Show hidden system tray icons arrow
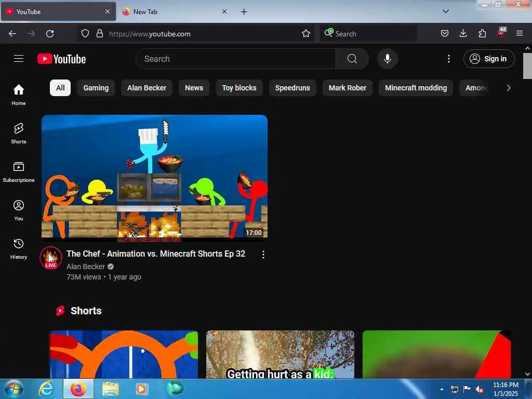Screen dimensions: 532x399 (x=442, y=389)
